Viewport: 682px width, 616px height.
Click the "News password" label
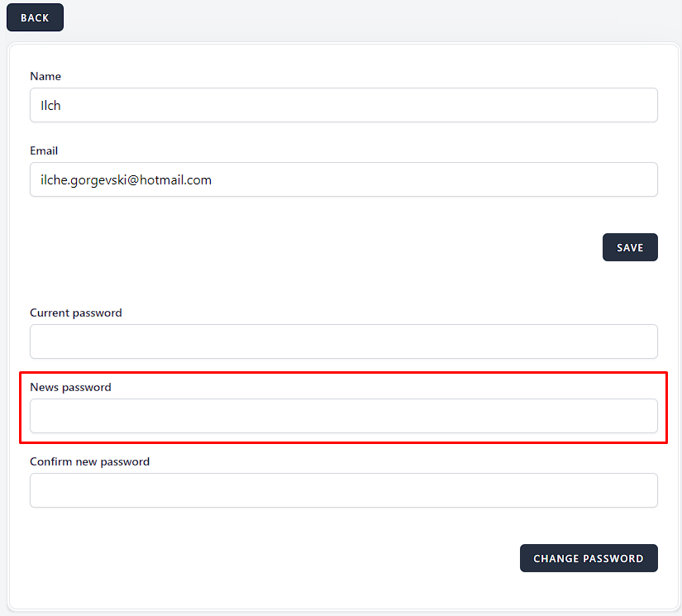point(70,387)
